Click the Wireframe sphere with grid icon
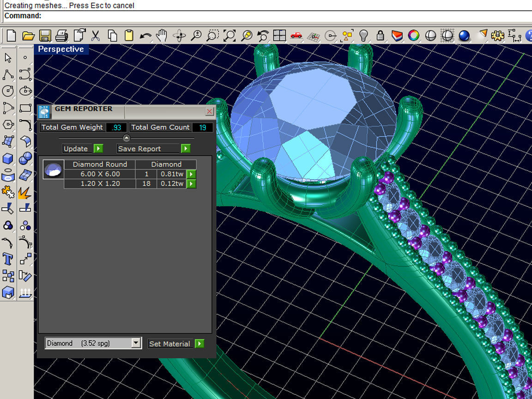Screen dimensions: 532x399 447,35
